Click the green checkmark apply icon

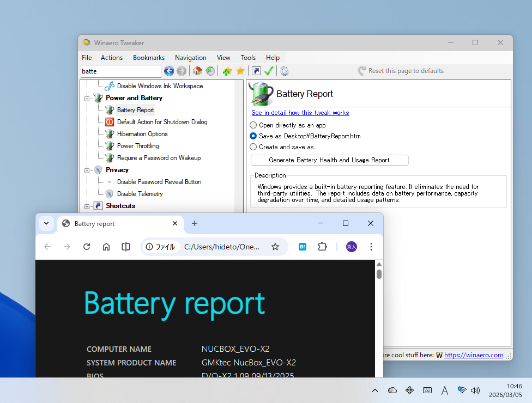(x=269, y=71)
